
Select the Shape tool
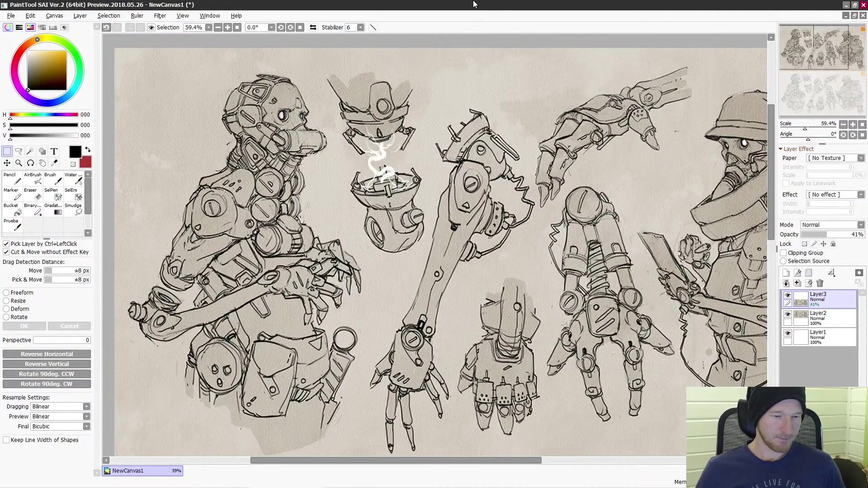42,151
